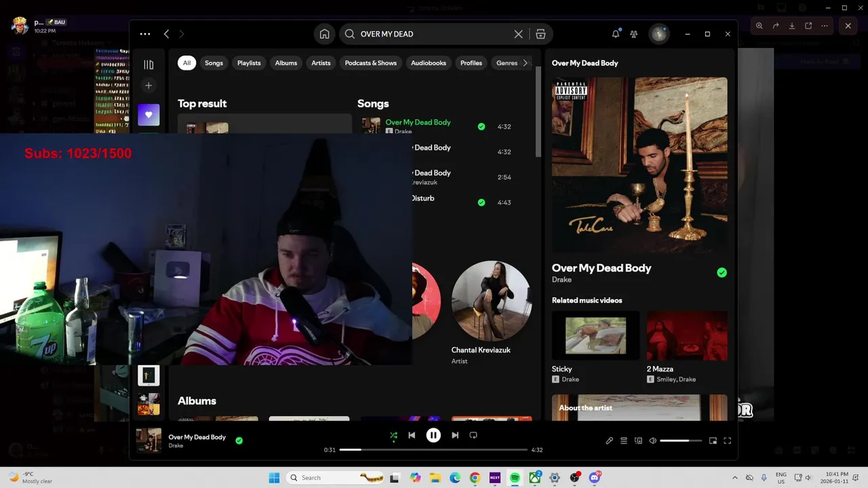868x488 pixels.
Task: Select the All filter chip
Action: click(x=186, y=63)
